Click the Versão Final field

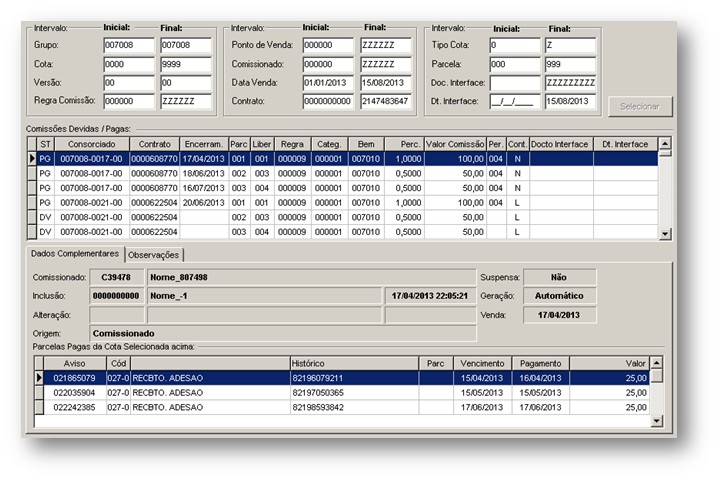coord(186,83)
